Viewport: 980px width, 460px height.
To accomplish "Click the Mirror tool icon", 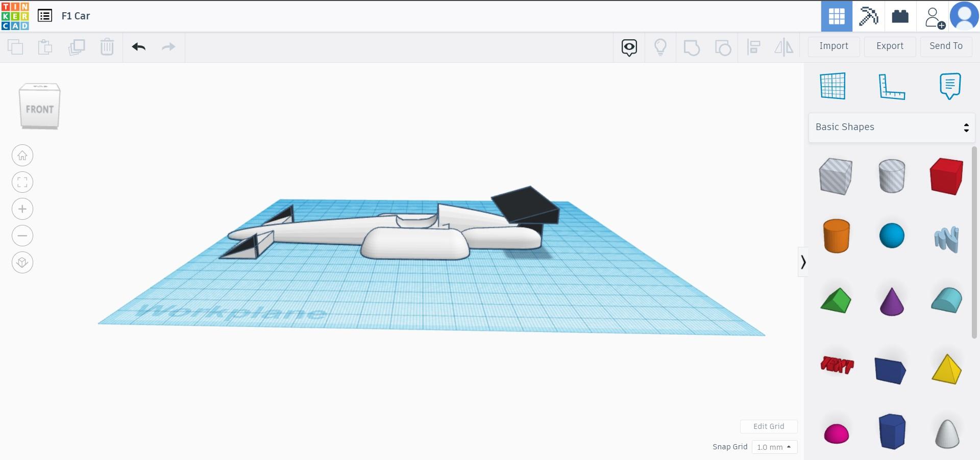I will (x=784, y=47).
